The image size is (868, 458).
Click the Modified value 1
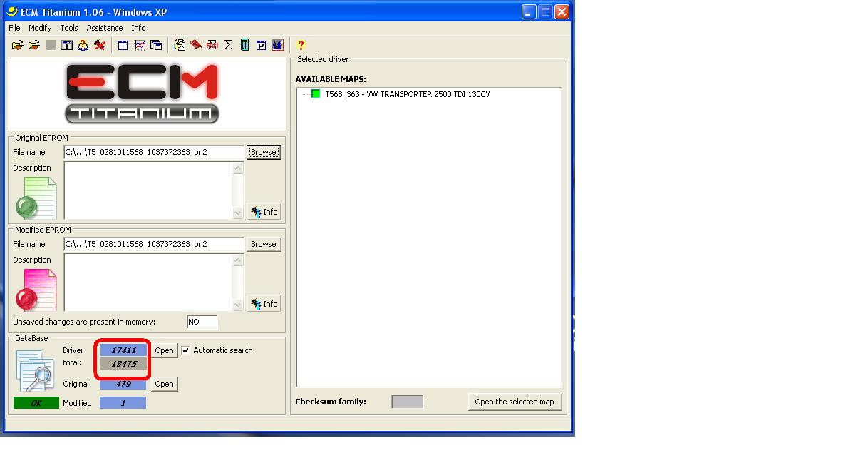123,403
